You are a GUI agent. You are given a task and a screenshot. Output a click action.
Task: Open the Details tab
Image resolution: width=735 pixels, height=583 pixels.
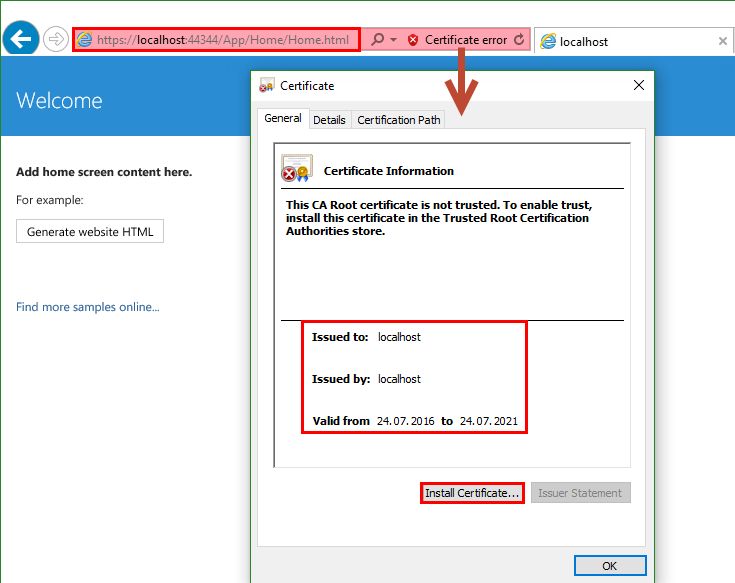pyautogui.click(x=329, y=120)
